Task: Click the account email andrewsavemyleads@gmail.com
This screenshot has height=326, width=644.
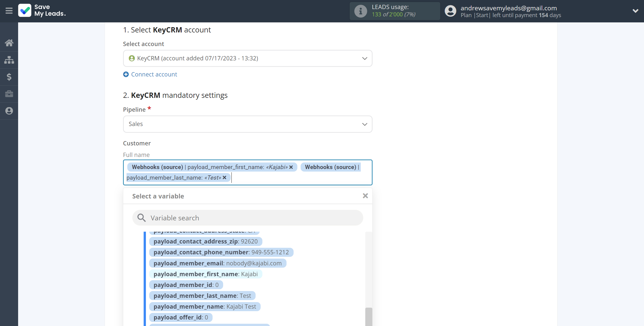Action: [509, 8]
